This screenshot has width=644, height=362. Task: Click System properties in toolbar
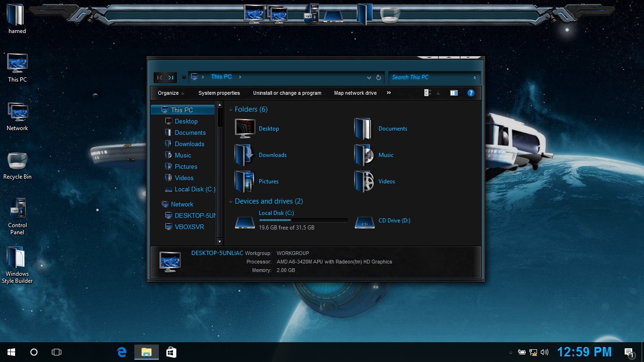click(219, 93)
